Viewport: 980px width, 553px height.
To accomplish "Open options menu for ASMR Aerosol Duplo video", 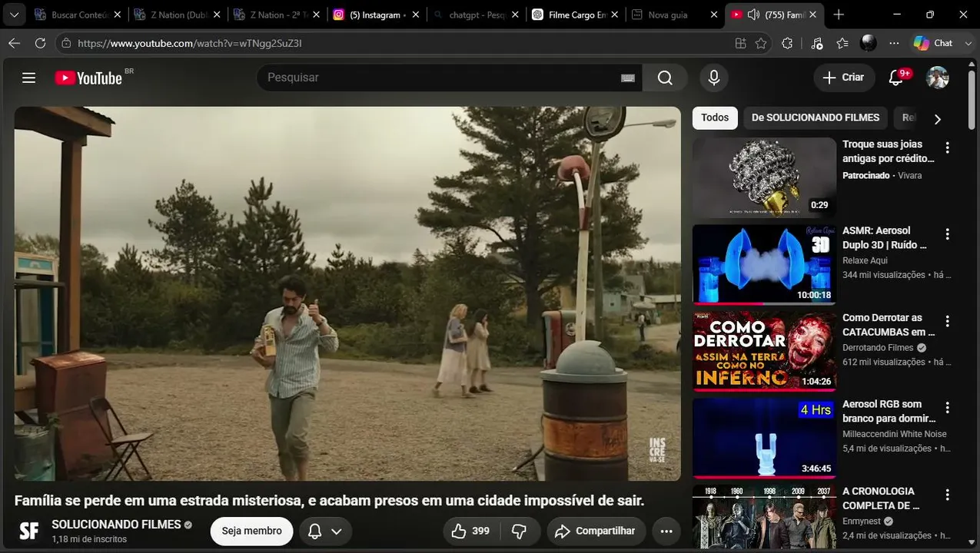I will pyautogui.click(x=947, y=234).
